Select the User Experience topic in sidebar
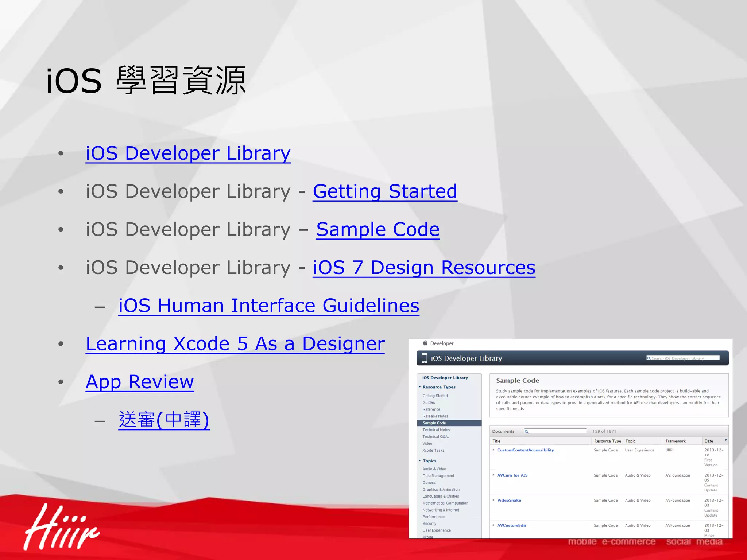 click(437, 530)
